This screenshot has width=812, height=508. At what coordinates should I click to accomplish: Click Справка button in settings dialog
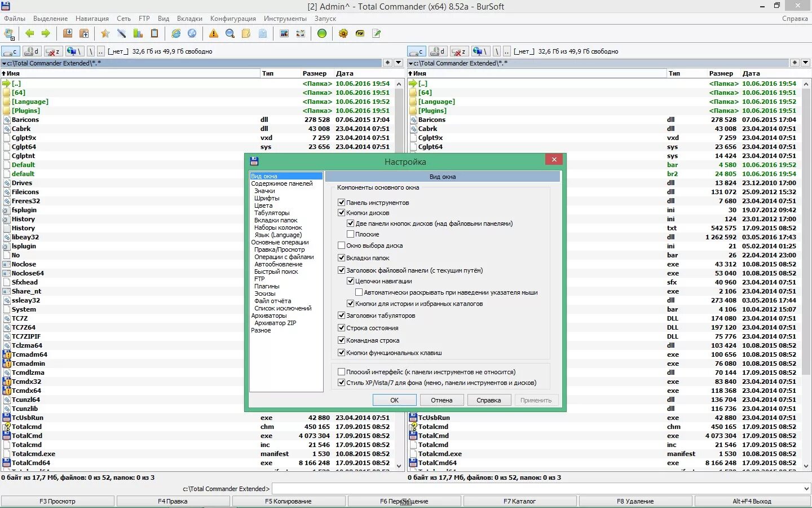click(488, 400)
